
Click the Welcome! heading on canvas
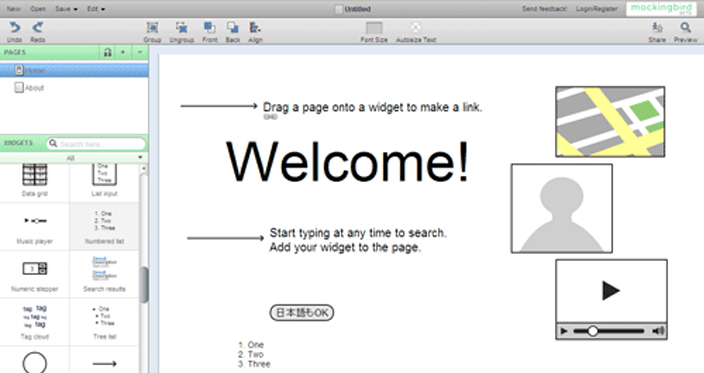click(x=347, y=162)
